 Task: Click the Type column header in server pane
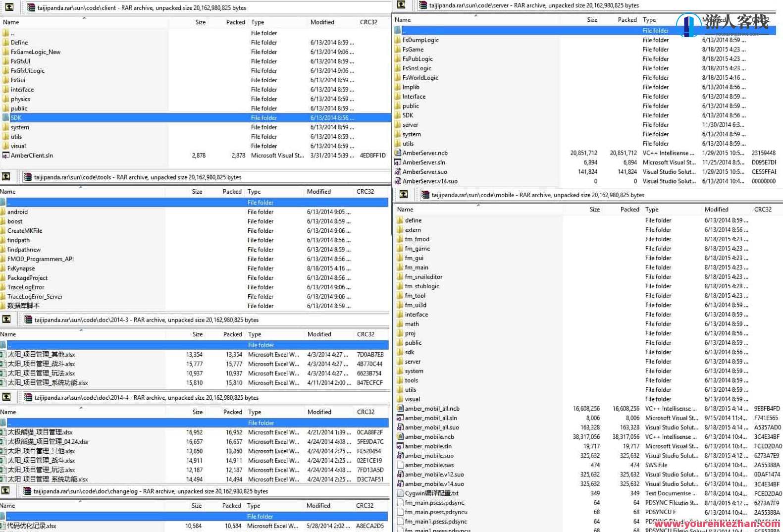[x=649, y=20]
